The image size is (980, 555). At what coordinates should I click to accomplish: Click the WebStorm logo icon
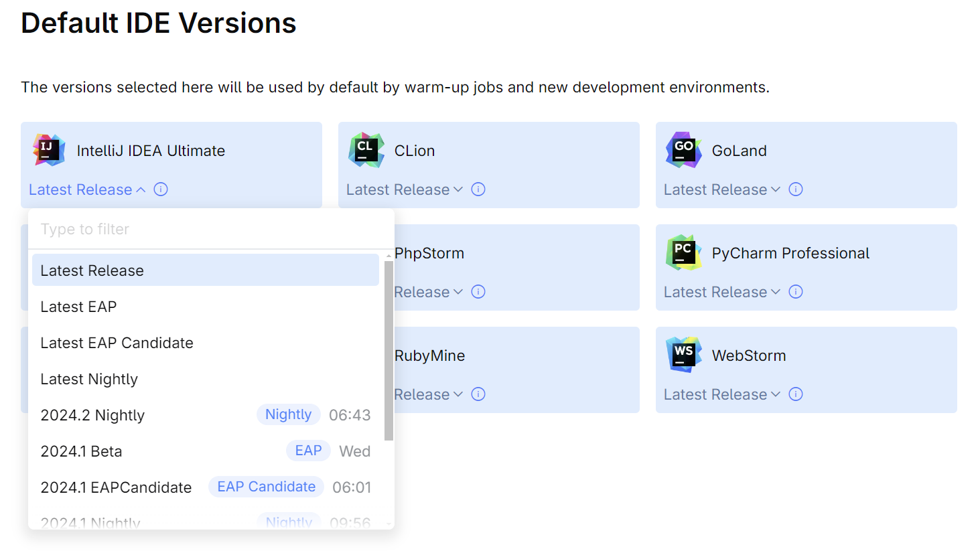pyautogui.click(x=684, y=355)
